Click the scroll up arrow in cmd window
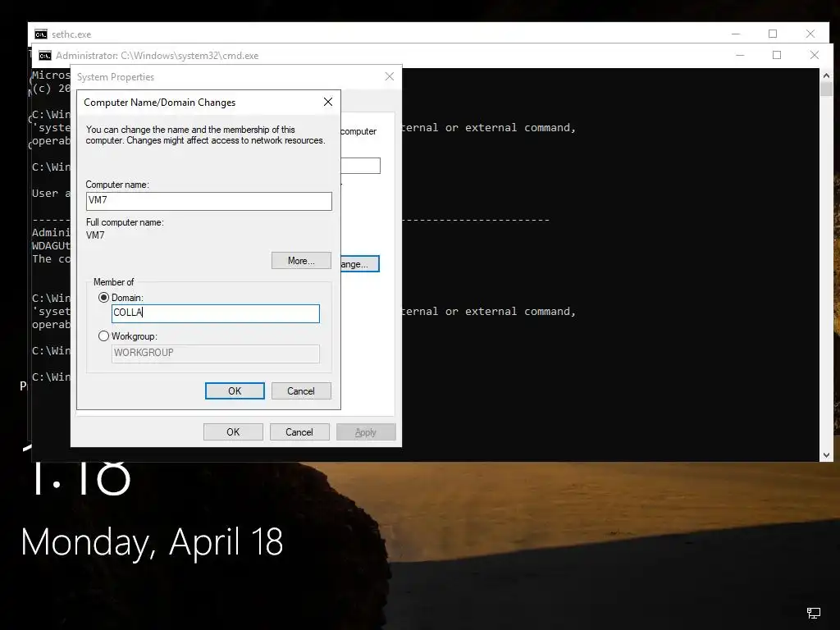The width and height of the screenshot is (840, 630). click(x=826, y=75)
